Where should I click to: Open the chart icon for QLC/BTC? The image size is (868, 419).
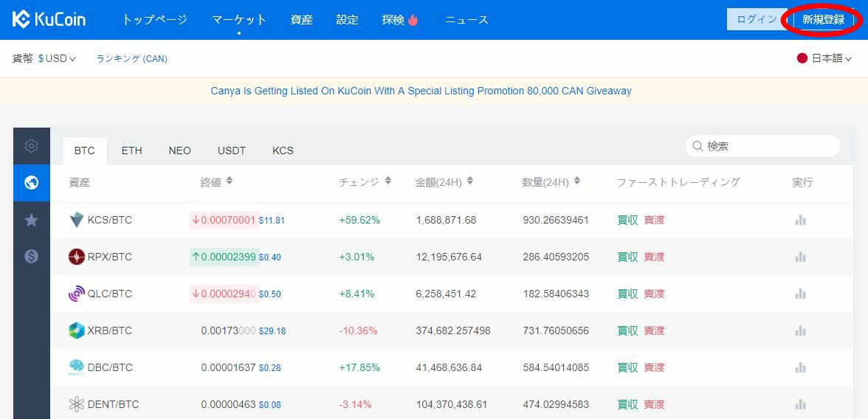[800, 294]
